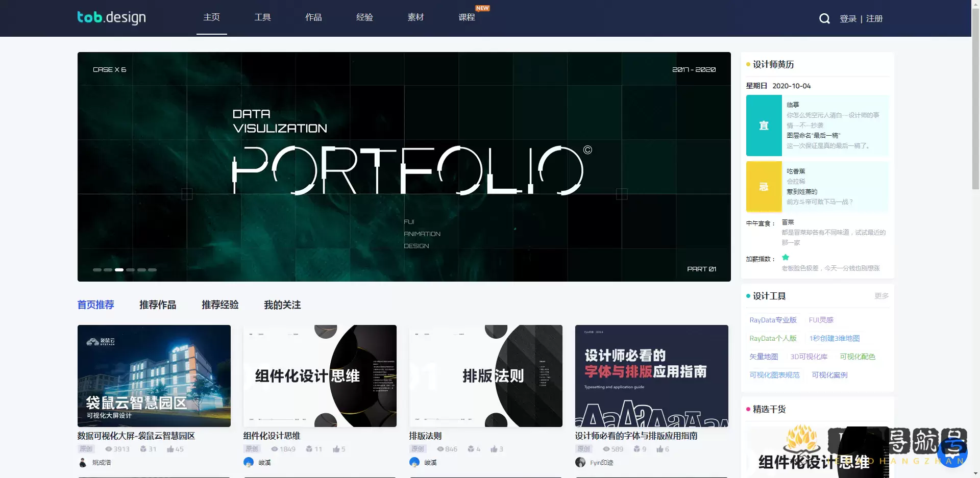
Task: Click likes thumb icon under 设计师必看的字体与排版应用指南
Action: tap(660, 449)
